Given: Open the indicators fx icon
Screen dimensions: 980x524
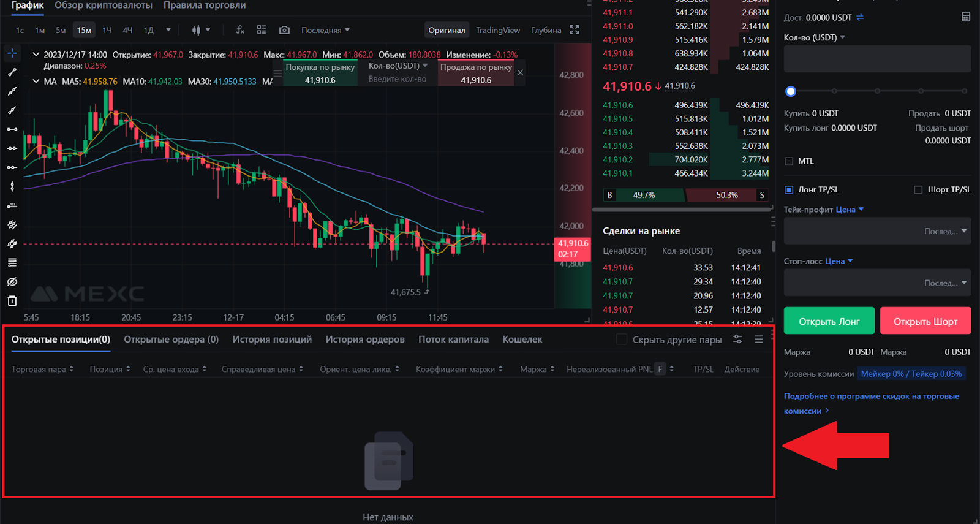Looking at the screenshot, I should [x=240, y=30].
